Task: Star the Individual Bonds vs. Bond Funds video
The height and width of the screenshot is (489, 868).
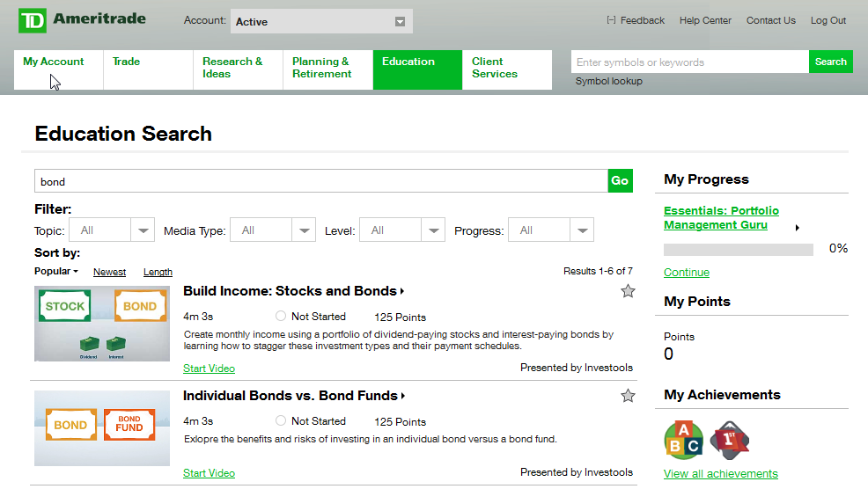Action: click(628, 396)
